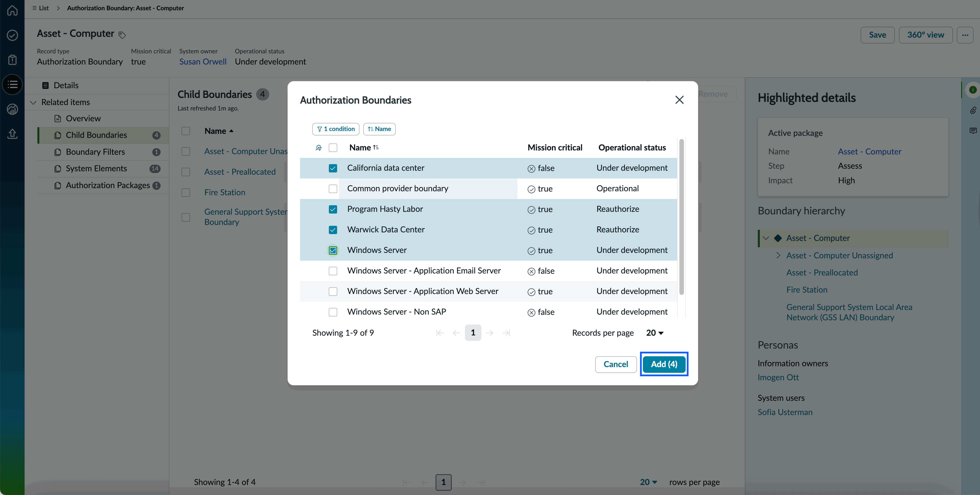Open the dashboard gauge icon in sidebar
The image size is (980, 495).
(x=12, y=109)
